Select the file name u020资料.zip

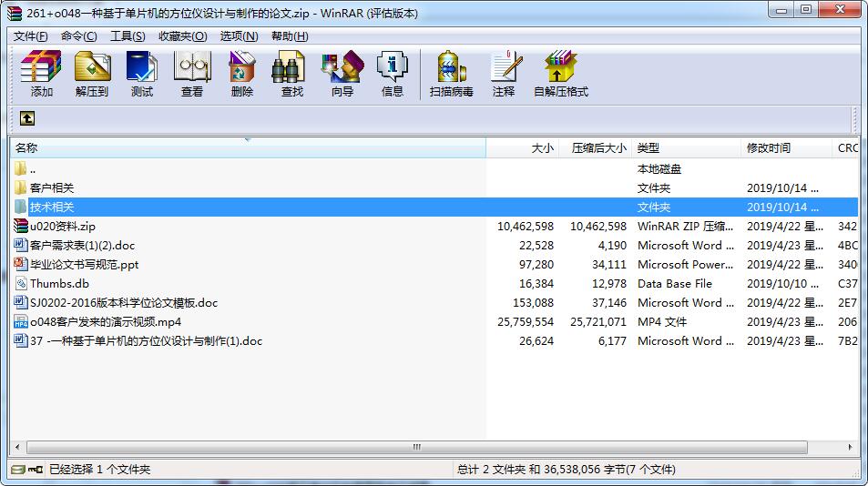coord(63,226)
